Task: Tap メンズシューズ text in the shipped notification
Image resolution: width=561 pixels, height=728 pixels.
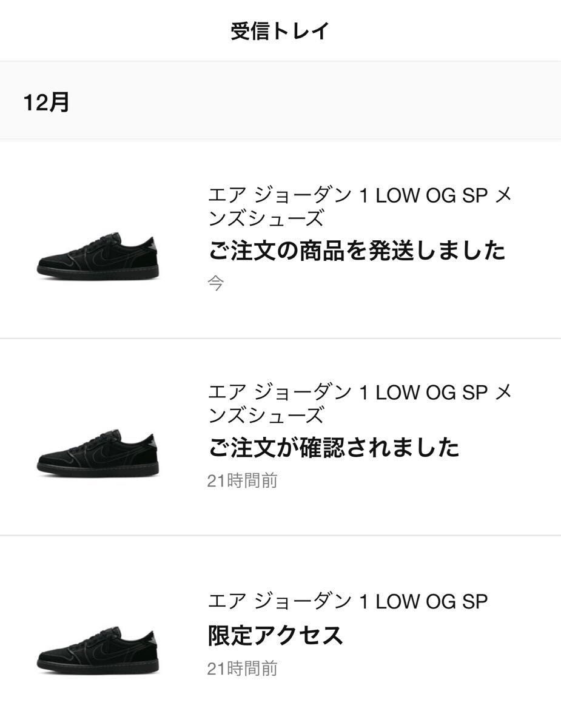Action: tap(266, 218)
